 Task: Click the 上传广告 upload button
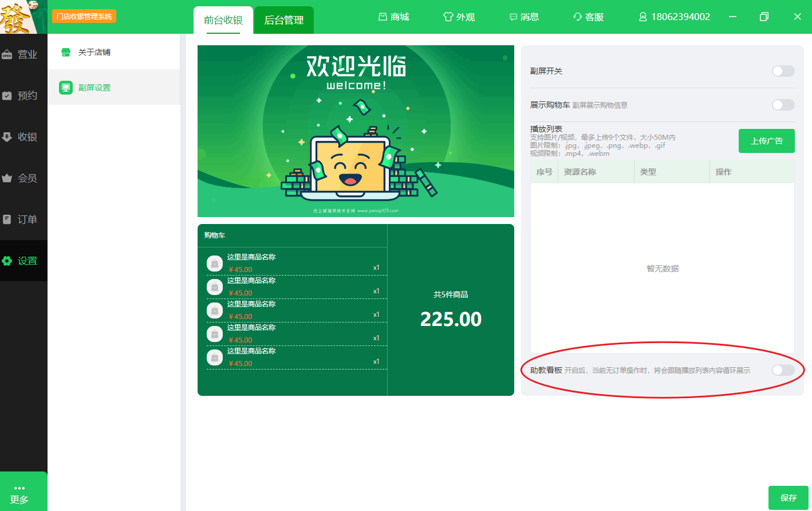766,141
